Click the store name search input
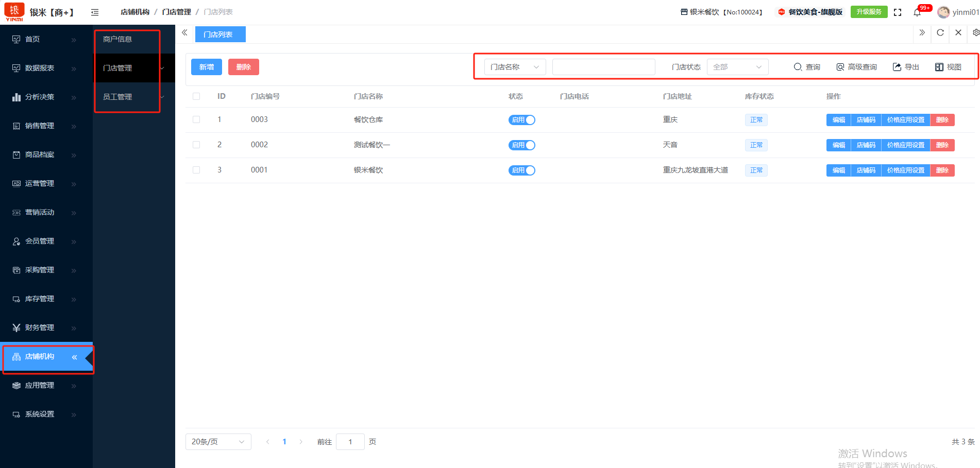 [x=603, y=67]
